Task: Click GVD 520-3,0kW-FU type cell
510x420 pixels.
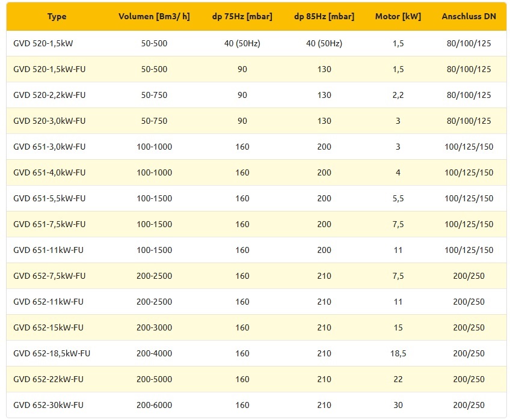Action: 49,121
